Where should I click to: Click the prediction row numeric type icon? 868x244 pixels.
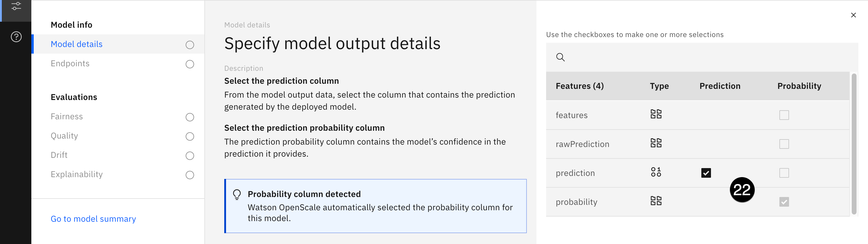tap(656, 172)
